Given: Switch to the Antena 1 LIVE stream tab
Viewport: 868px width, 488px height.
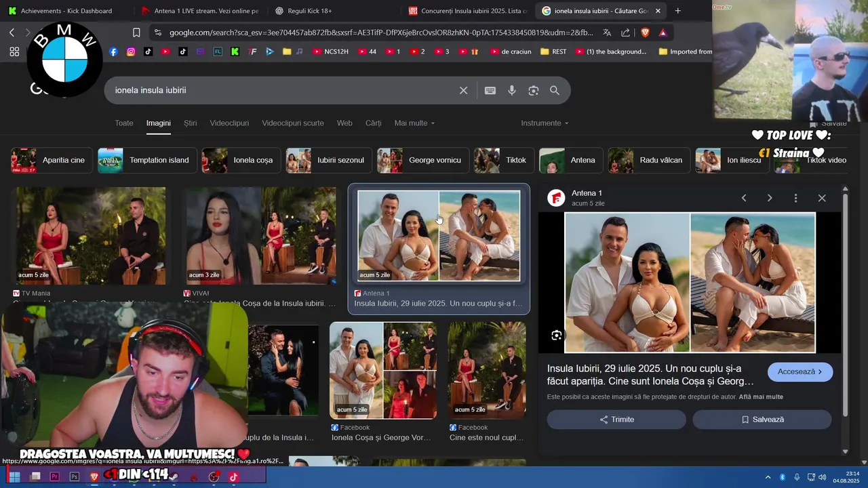Looking at the screenshot, I should pyautogui.click(x=200, y=11).
